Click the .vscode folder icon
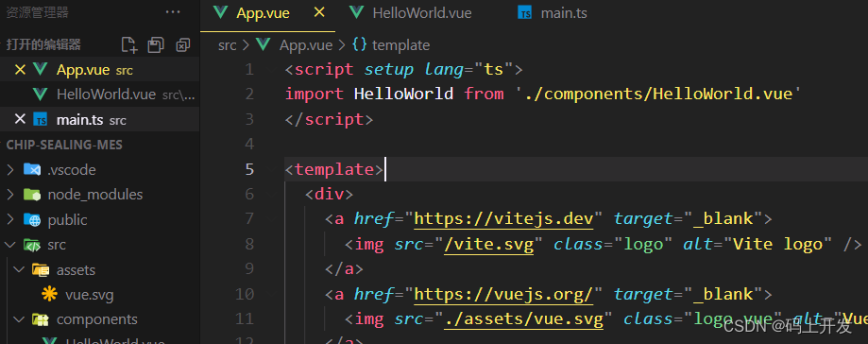 (32, 169)
